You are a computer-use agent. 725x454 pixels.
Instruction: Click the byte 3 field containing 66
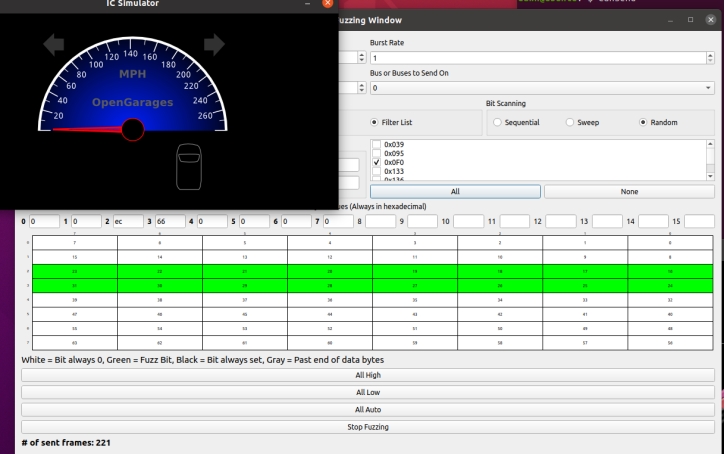point(170,221)
